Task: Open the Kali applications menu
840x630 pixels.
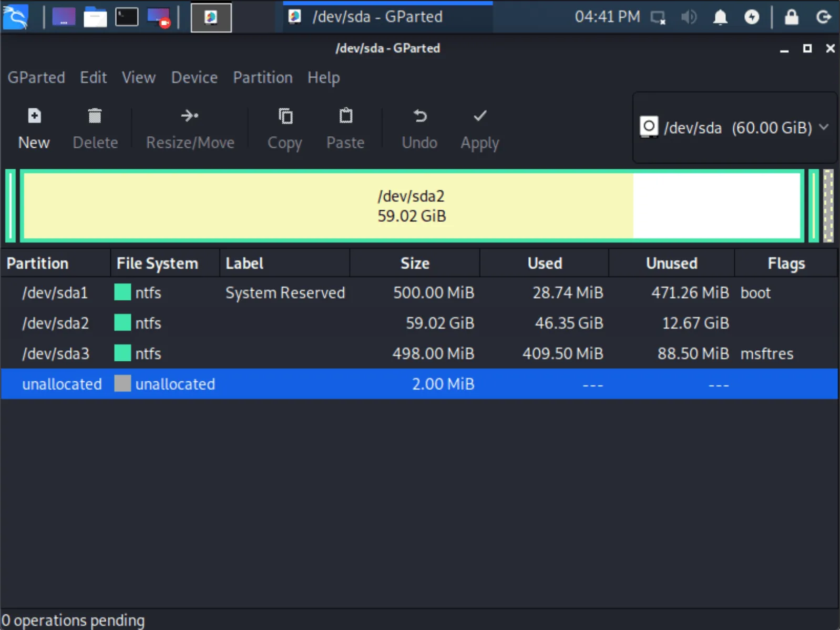Action: point(15,17)
